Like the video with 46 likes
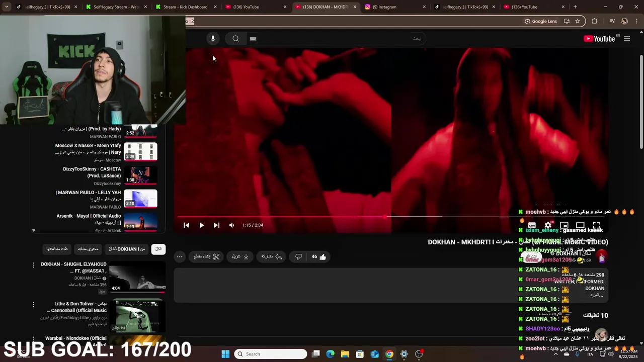Screen dimensions: 644x362 318,257
